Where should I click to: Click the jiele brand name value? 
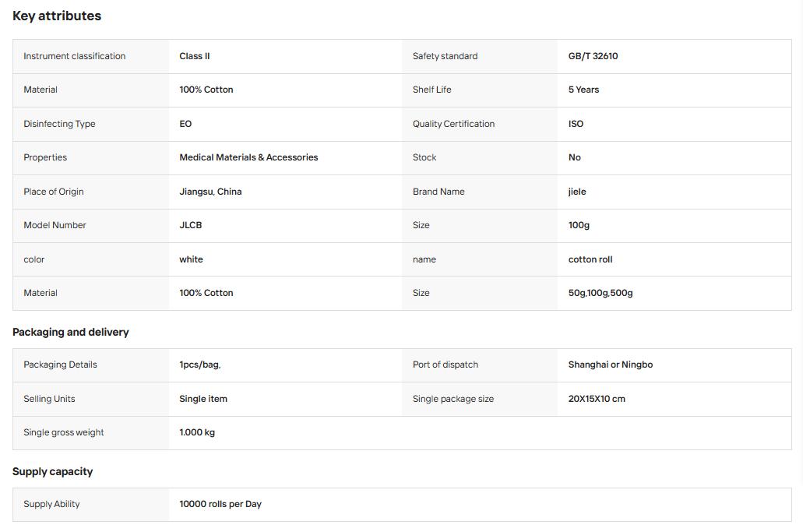pos(577,192)
